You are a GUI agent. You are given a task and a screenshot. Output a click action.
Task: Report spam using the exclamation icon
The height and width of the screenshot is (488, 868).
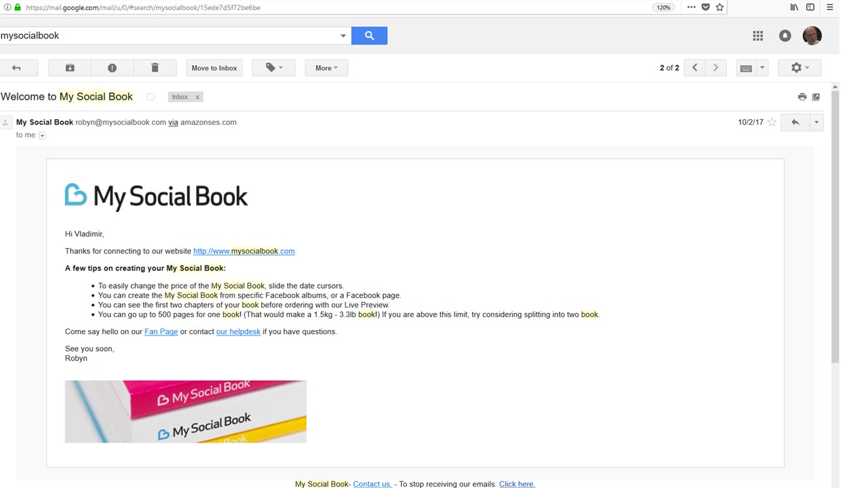(112, 68)
